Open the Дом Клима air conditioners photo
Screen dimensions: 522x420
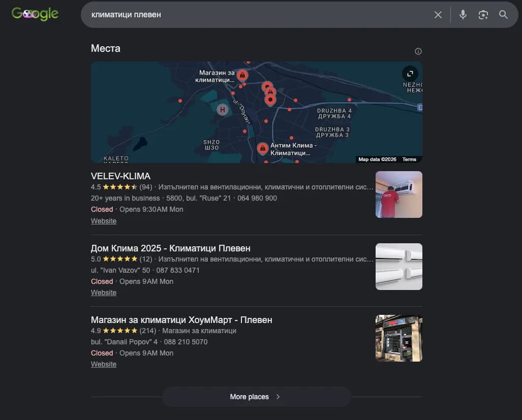[399, 266]
